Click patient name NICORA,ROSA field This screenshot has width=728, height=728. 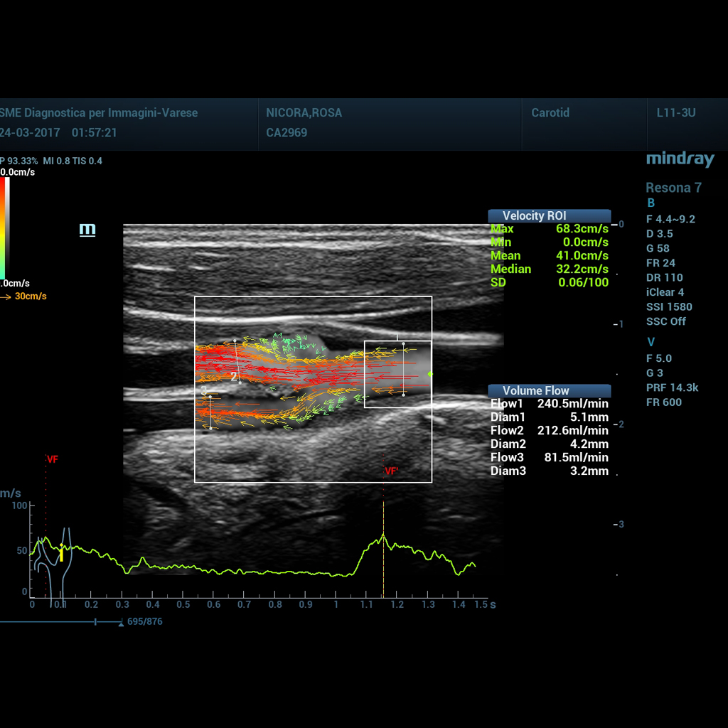tap(304, 112)
